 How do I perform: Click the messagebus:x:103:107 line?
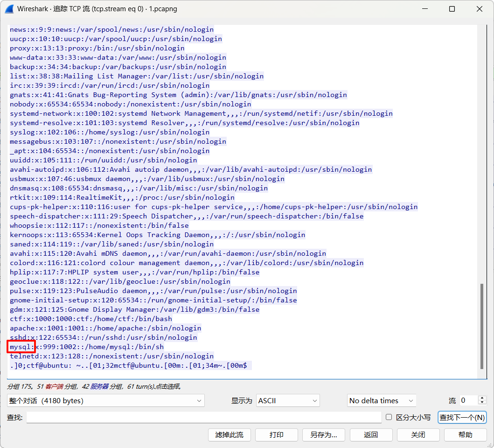coord(118,141)
